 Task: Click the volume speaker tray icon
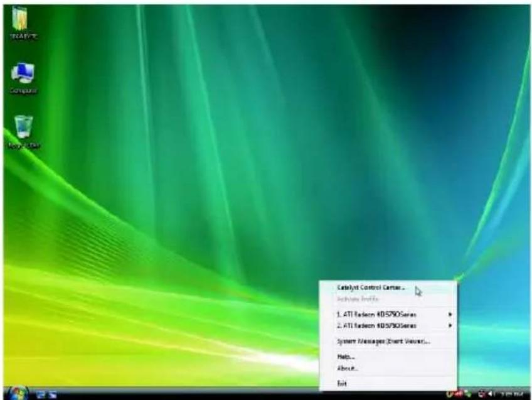coord(491,394)
